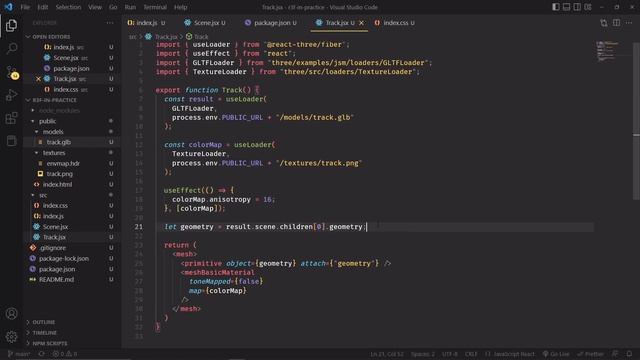Open the Selection menu
This screenshot has height=360, width=640.
click(68, 7)
